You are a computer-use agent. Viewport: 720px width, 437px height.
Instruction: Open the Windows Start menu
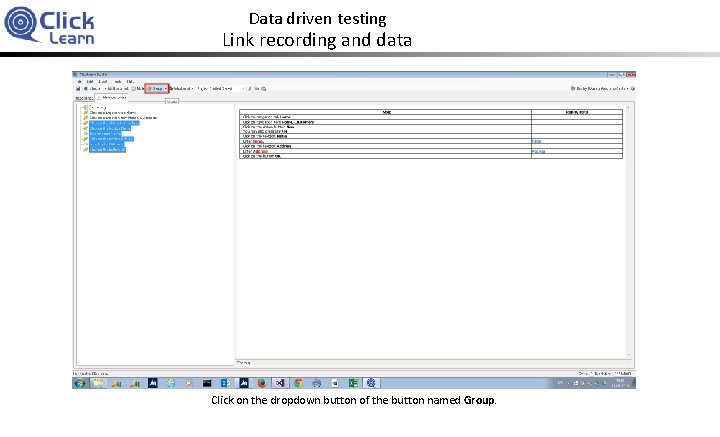pos(79,383)
